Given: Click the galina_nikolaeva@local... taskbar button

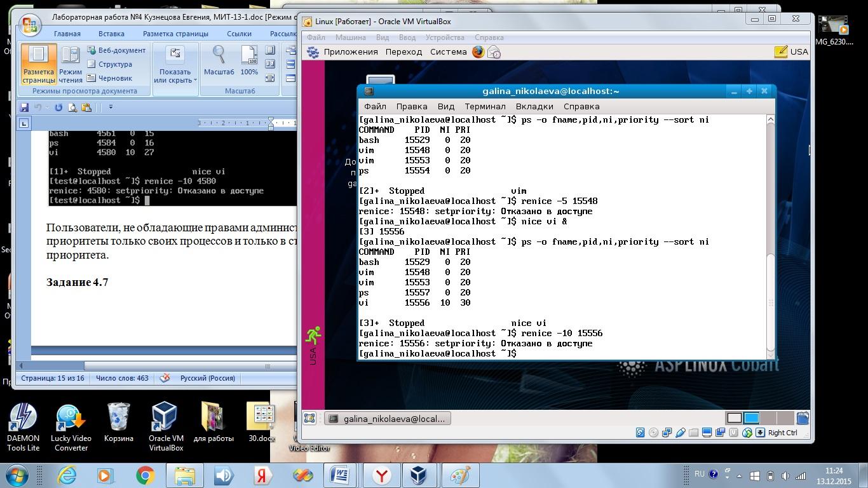Looking at the screenshot, I should click(x=388, y=419).
